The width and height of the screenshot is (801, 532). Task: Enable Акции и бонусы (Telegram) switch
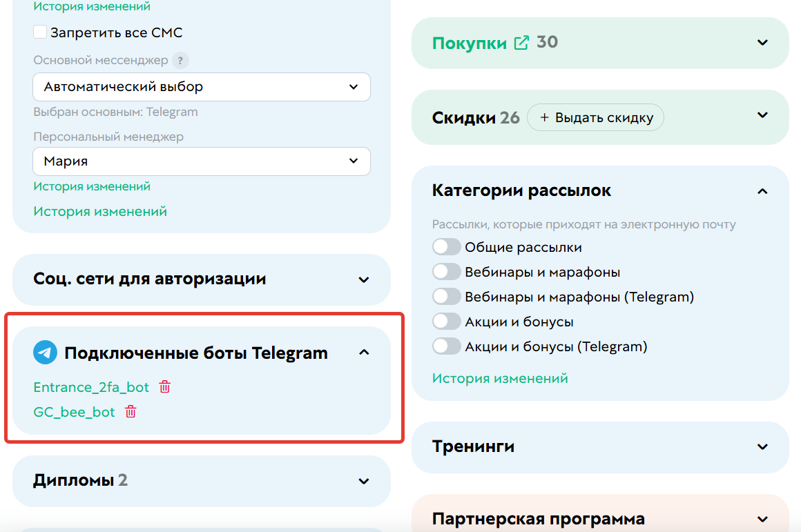tap(447, 346)
